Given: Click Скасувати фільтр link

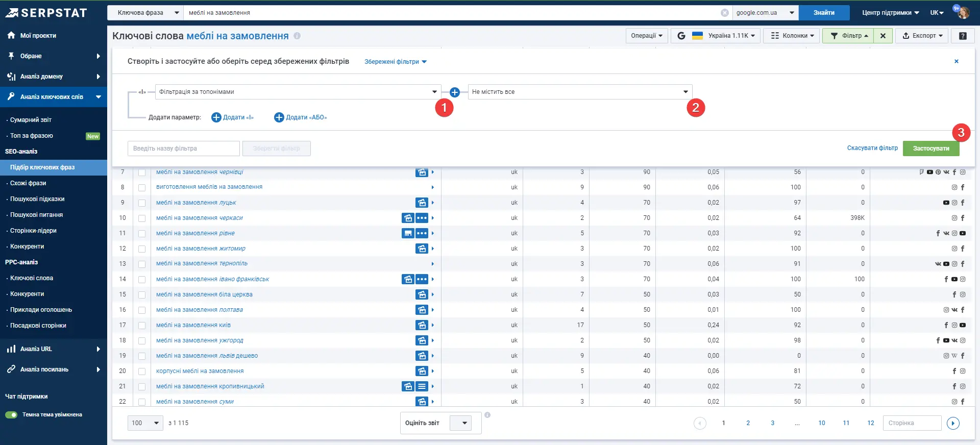Looking at the screenshot, I should (x=872, y=148).
